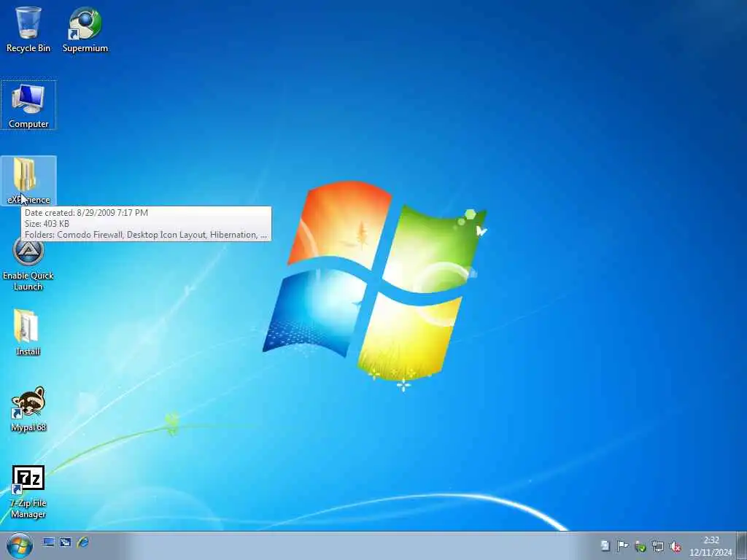Select the Enable Quick Launch icon
This screenshot has height=560, width=747.
tap(28, 264)
